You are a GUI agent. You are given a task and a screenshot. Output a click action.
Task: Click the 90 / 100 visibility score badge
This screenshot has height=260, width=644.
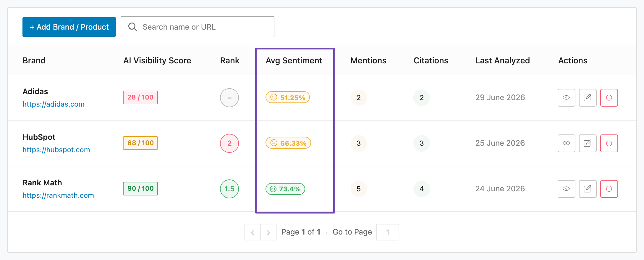coord(140,189)
